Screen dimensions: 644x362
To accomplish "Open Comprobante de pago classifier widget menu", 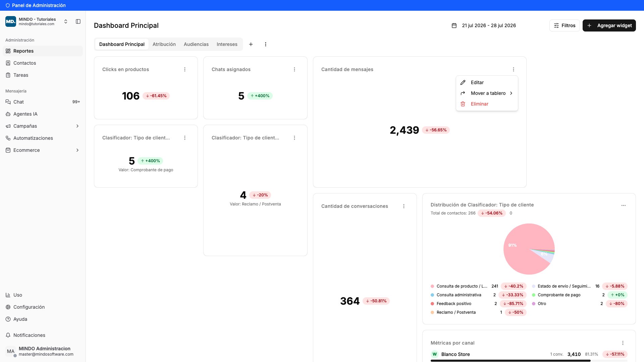I will pyautogui.click(x=185, y=138).
